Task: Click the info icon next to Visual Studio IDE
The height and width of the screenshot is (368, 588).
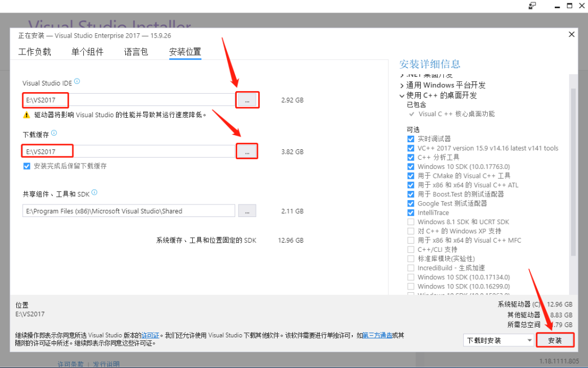Action: click(x=77, y=81)
